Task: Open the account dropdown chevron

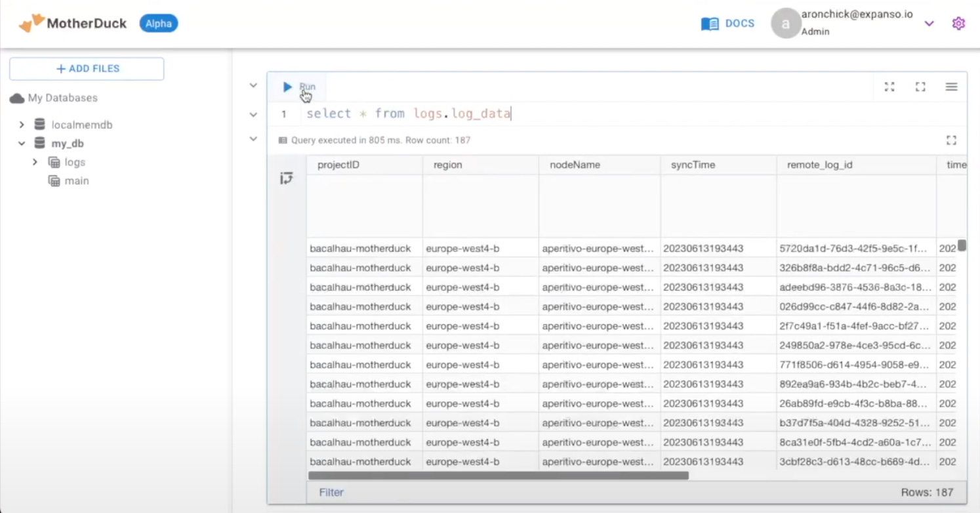Action: click(x=929, y=24)
